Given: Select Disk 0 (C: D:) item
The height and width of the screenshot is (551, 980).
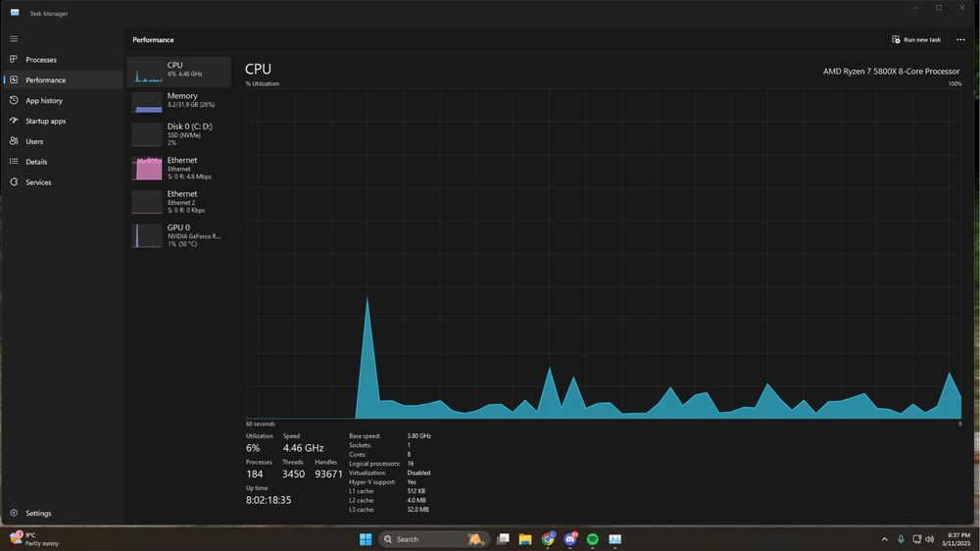Looking at the screenshot, I should 178,134.
